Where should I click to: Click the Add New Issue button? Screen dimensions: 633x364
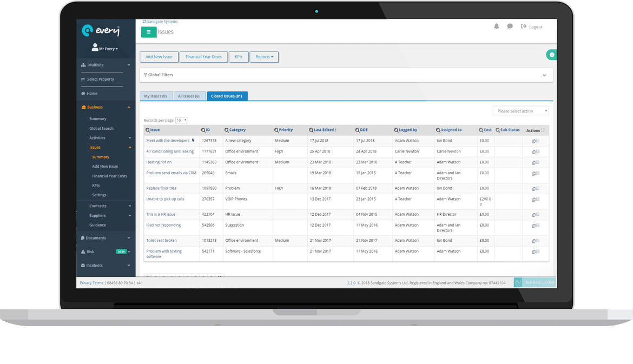click(x=159, y=56)
